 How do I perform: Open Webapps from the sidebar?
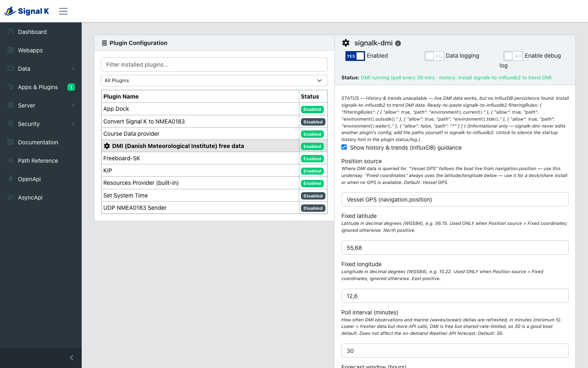tap(41, 50)
